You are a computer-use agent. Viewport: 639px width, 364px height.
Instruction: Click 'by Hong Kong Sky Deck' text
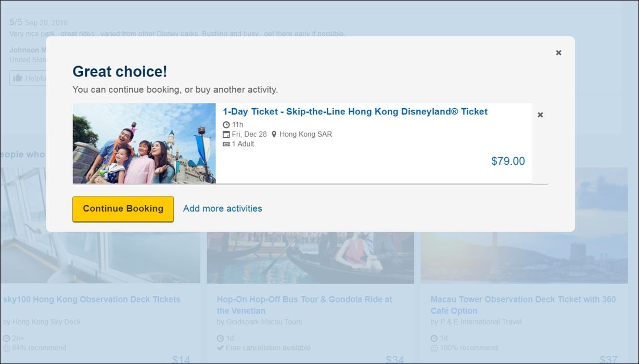(x=42, y=322)
